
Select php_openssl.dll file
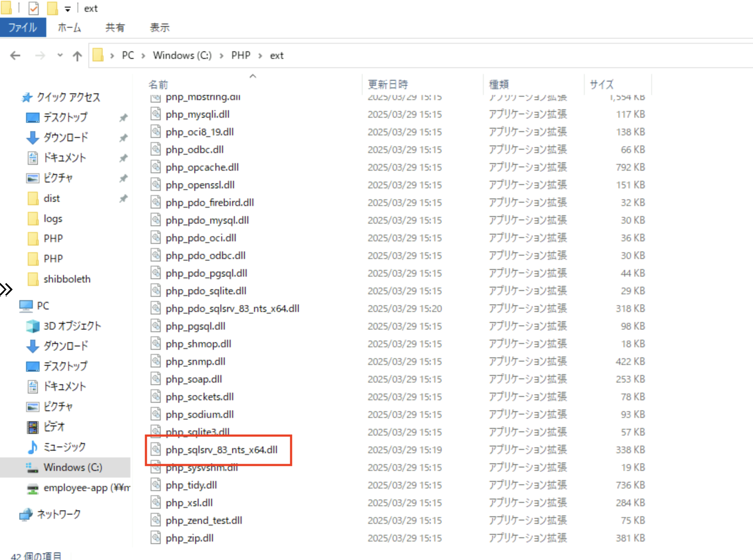coord(200,185)
